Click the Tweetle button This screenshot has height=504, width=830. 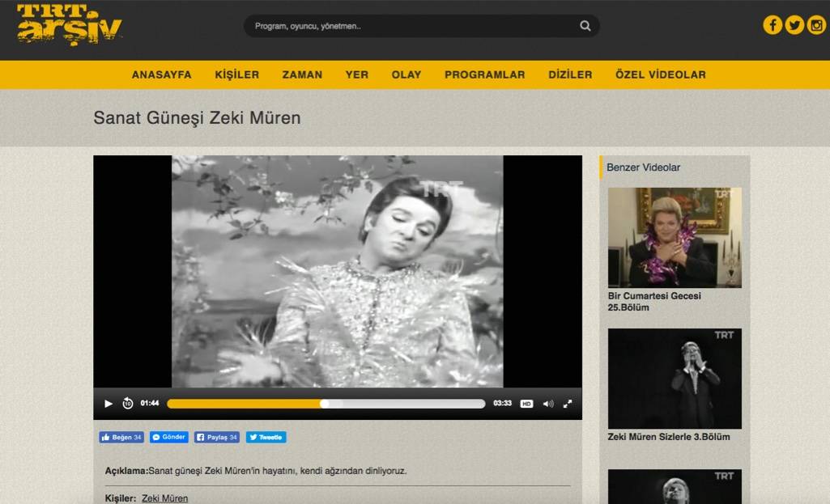pyautogui.click(x=266, y=438)
